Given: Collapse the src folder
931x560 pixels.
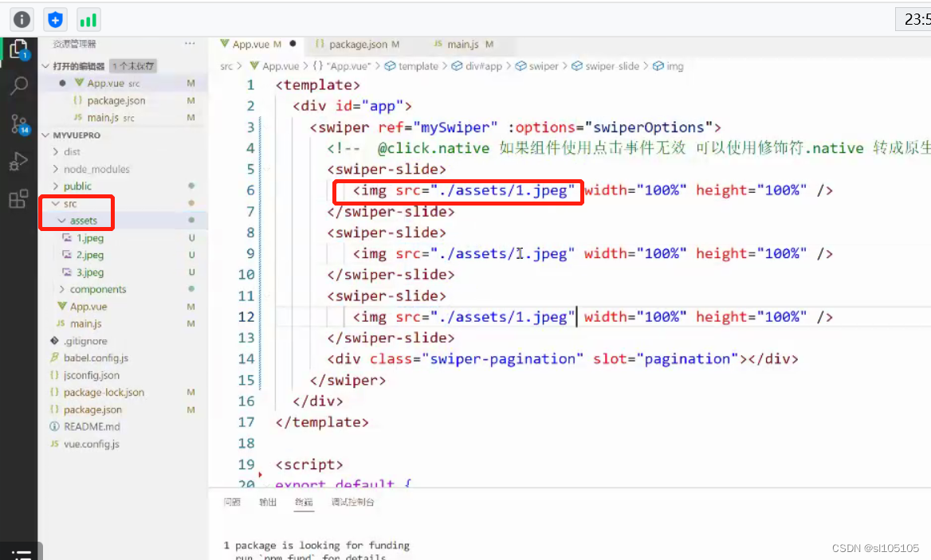Looking at the screenshot, I should click(70, 204).
